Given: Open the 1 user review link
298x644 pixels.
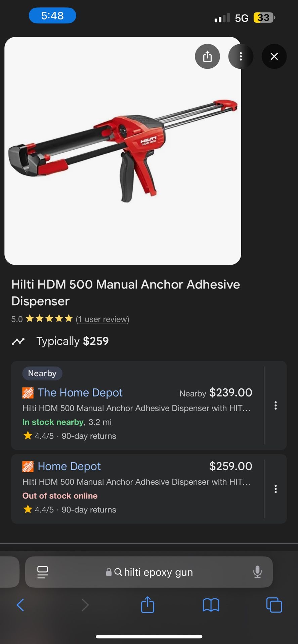Looking at the screenshot, I should (x=102, y=319).
